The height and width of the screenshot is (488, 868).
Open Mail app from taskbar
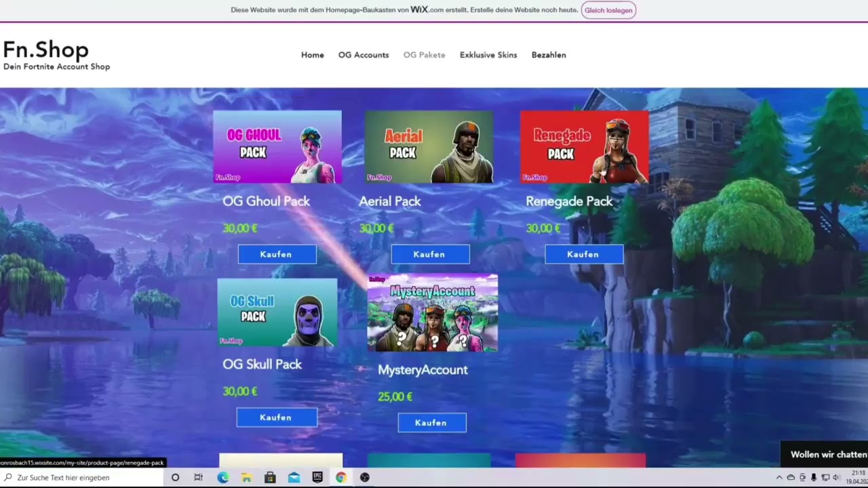[294, 477]
